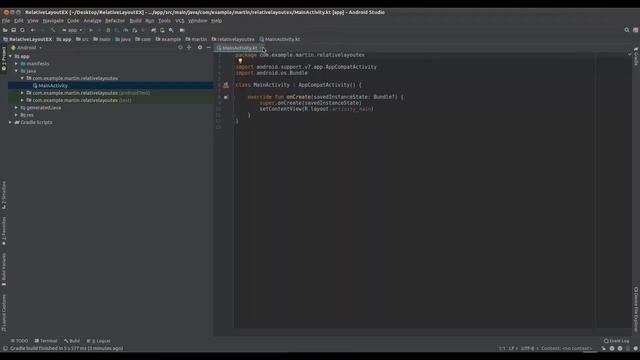Open the Refactor menu
640x360 pixels.
[115, 21]
